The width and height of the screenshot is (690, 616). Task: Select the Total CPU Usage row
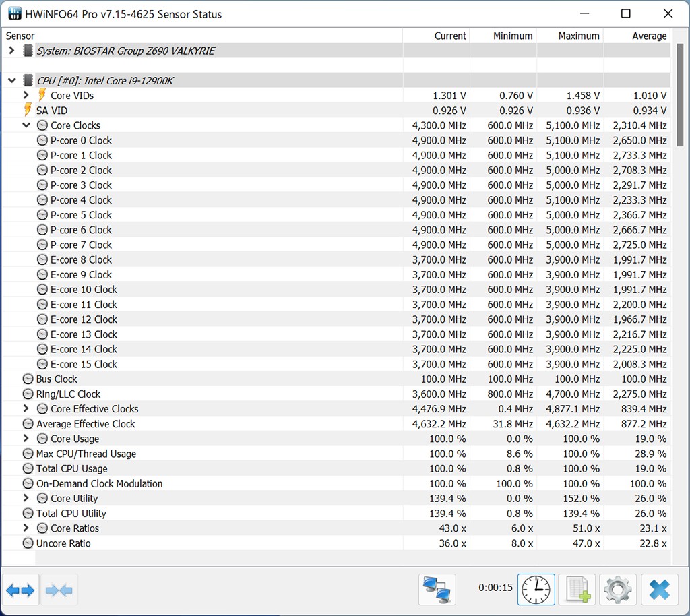pos(71,468)
